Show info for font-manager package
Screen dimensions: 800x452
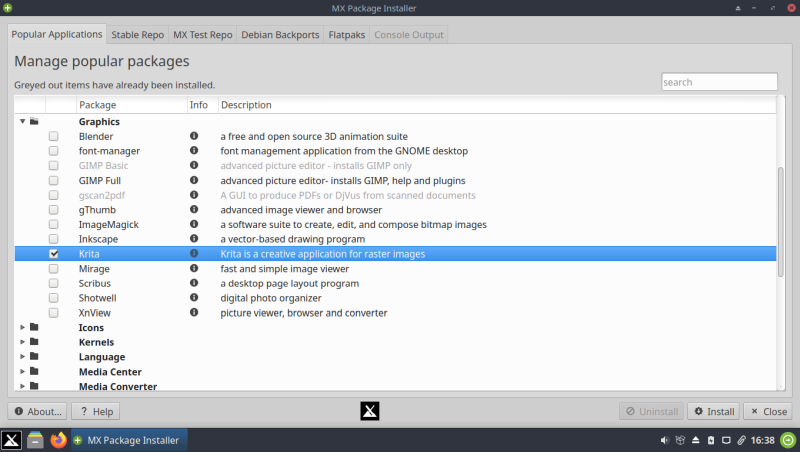pyautogui.click(x=194, y=150)
